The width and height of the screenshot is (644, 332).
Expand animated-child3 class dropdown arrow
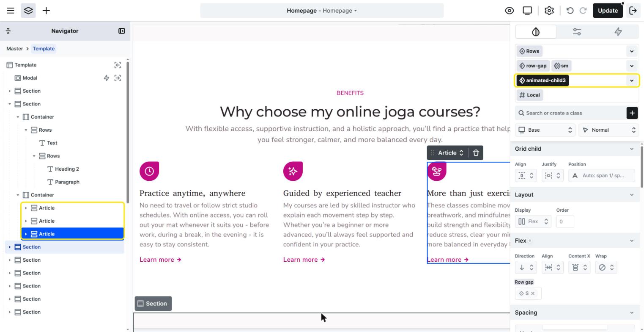[632, 80]
